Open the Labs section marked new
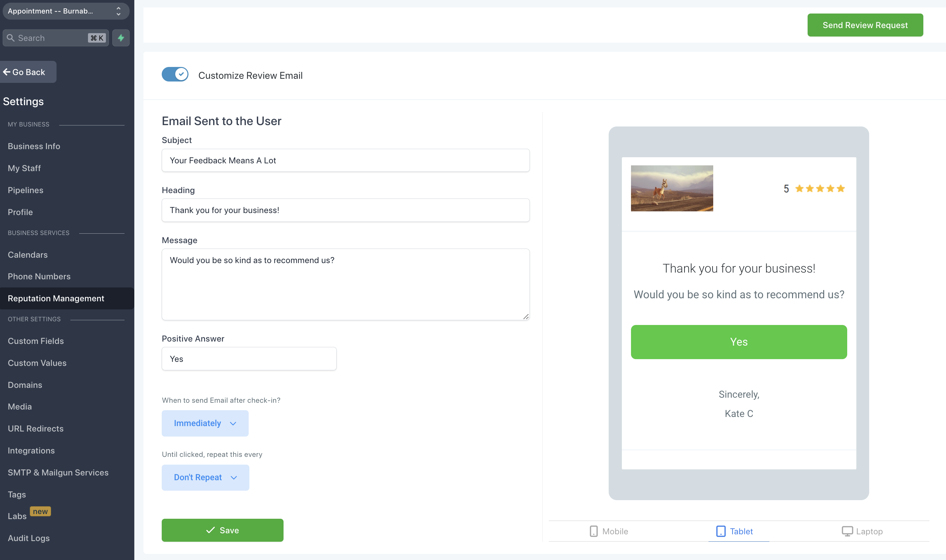 tap(17, 516)
